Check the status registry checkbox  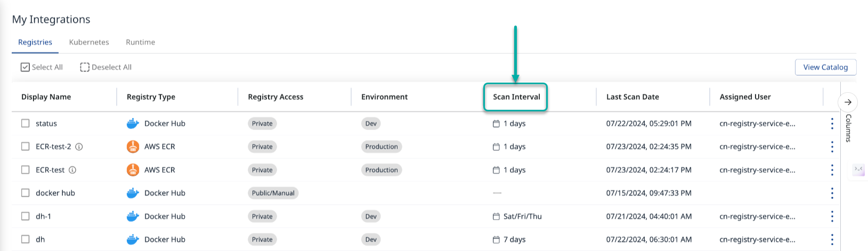coord(25,124)
